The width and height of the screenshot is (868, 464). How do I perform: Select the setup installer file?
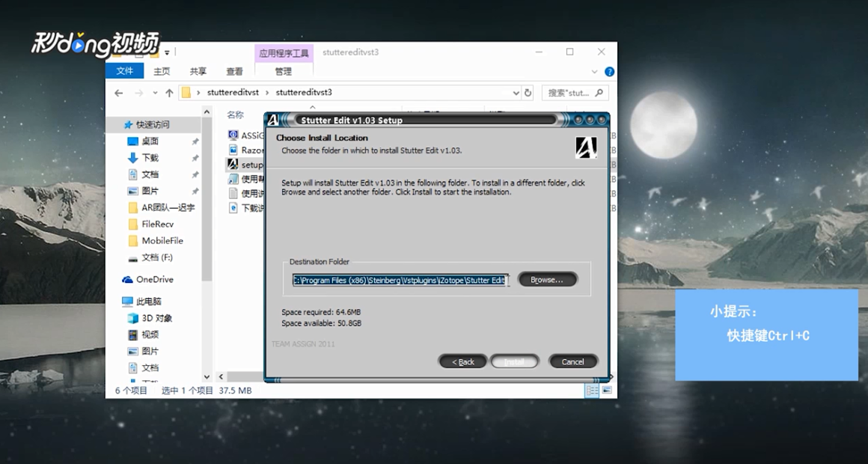245,165
